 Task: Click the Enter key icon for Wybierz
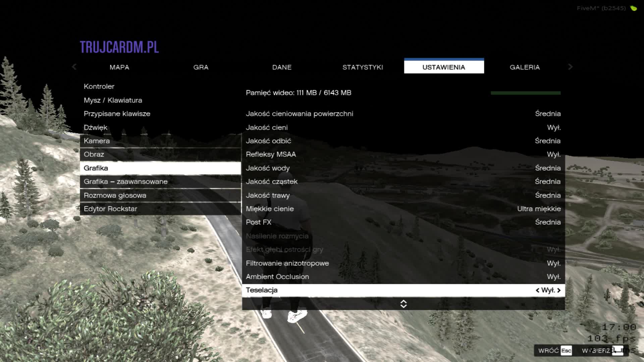pyautogui.click(x=618, y=351)
